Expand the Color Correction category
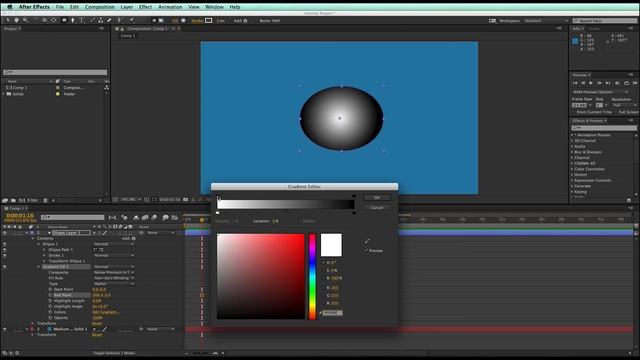 (x=572, y=169)
